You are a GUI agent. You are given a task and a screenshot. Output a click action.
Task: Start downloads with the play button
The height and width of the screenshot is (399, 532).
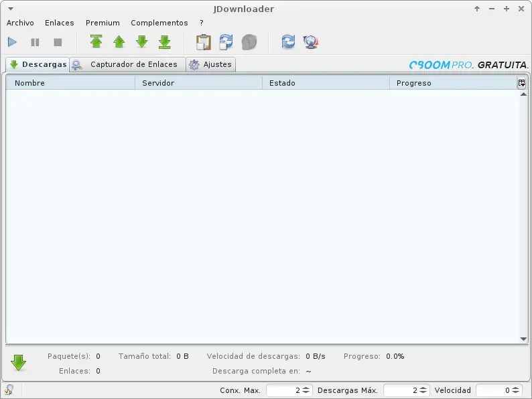(x=12, y=42)
